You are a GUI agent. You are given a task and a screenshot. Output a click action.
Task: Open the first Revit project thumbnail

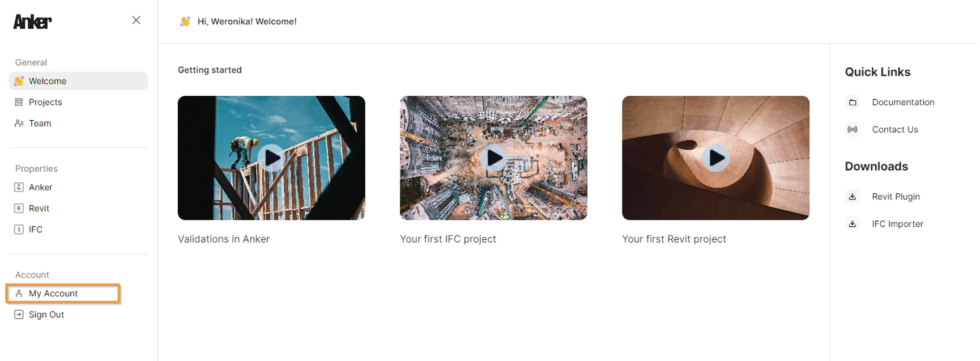click(x=715, y=158)
